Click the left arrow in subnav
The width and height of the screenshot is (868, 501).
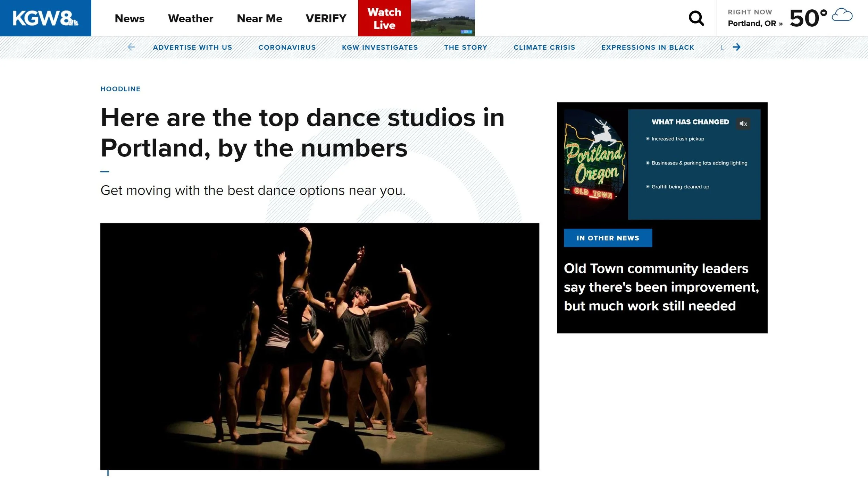pyautogui.click(x=131, y=47)
